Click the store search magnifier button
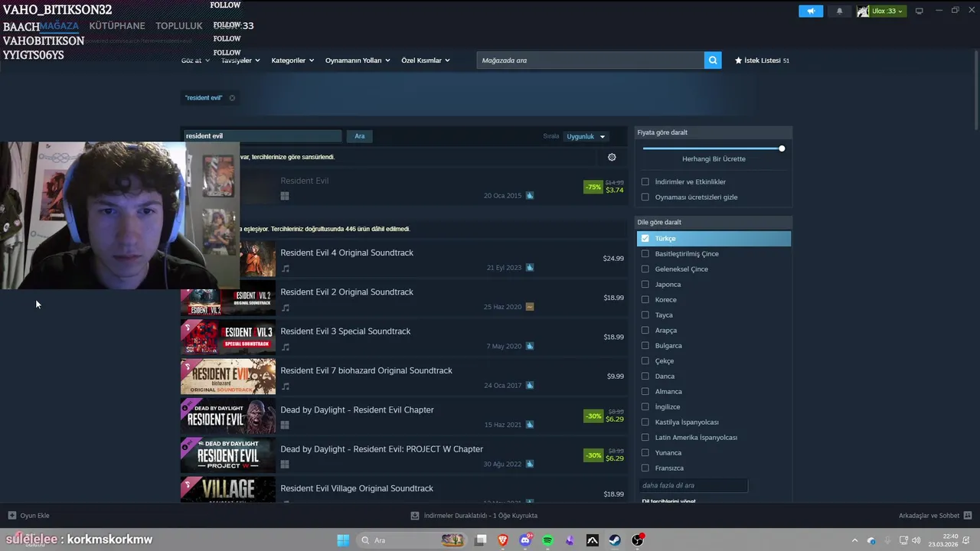This screenshot has width=980, height=551. pyautogui.click(x=713, y=60)
